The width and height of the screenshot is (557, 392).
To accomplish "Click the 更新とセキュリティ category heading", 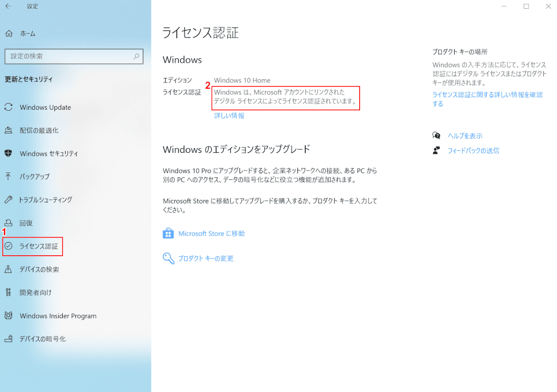I will click(28, 79).
